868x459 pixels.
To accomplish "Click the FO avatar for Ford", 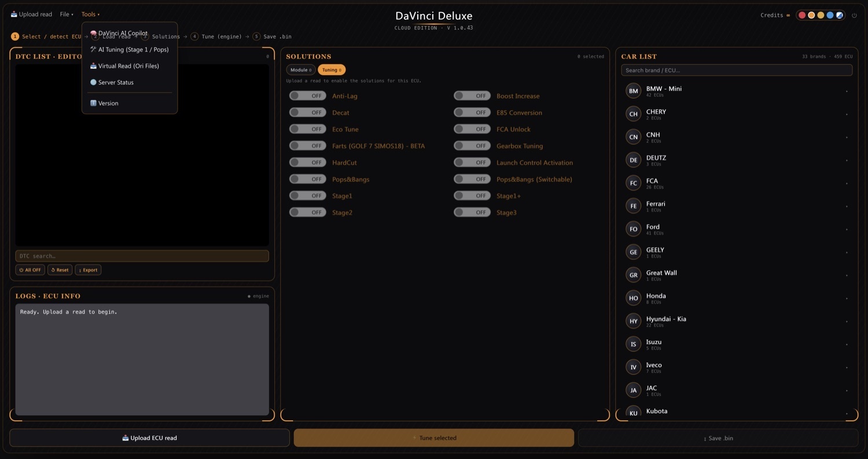I will pos(634,229).
